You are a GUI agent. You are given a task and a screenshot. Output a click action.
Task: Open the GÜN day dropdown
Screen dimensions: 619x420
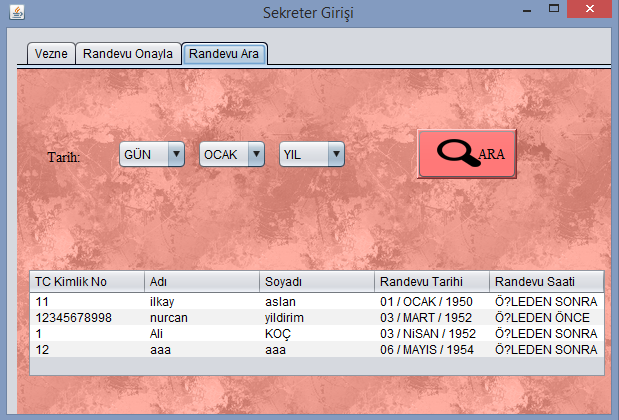[x=152, y=154]
